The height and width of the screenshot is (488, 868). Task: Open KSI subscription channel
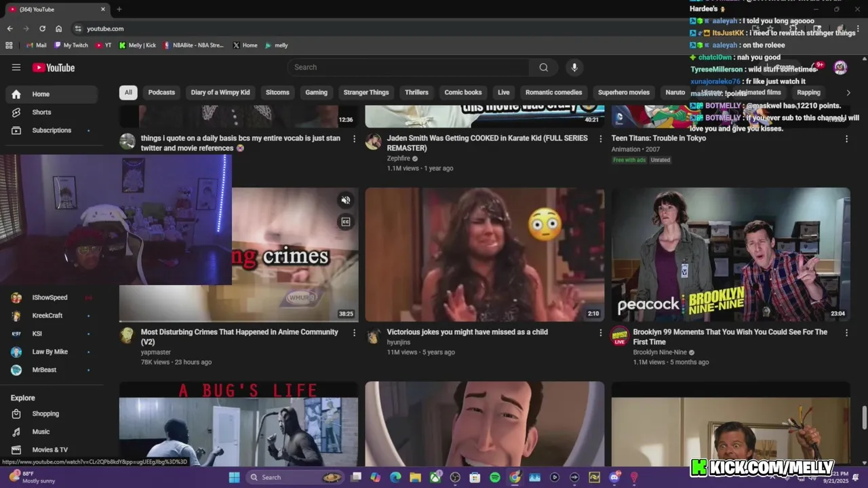tap(51, 333)
